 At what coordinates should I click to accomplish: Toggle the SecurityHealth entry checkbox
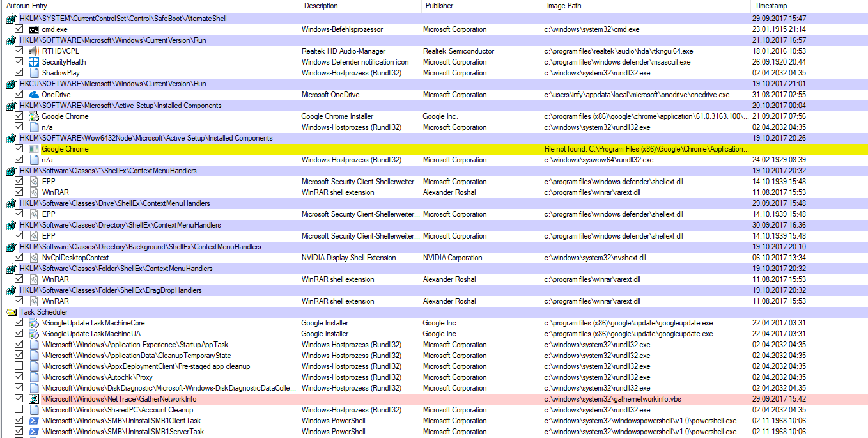19,62
